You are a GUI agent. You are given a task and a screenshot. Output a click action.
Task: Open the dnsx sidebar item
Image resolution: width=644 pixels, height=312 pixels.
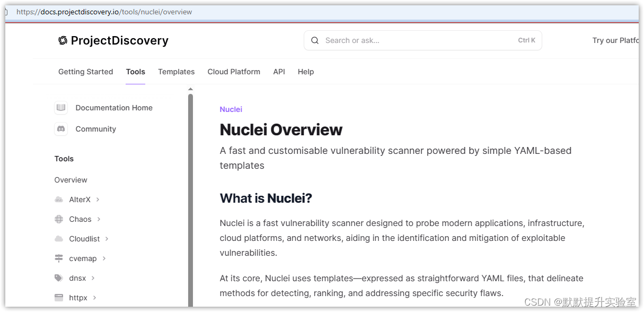click(77, 278)
